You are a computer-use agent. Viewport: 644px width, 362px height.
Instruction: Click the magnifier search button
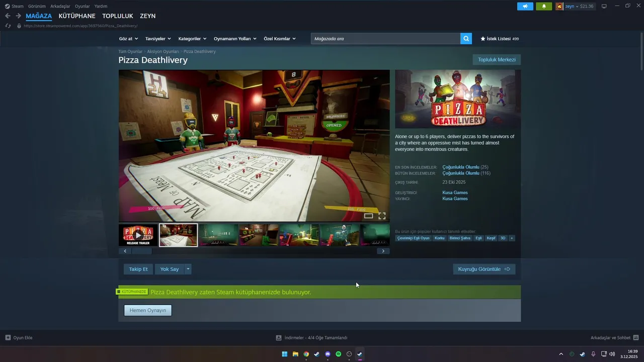tap(466, 39)
